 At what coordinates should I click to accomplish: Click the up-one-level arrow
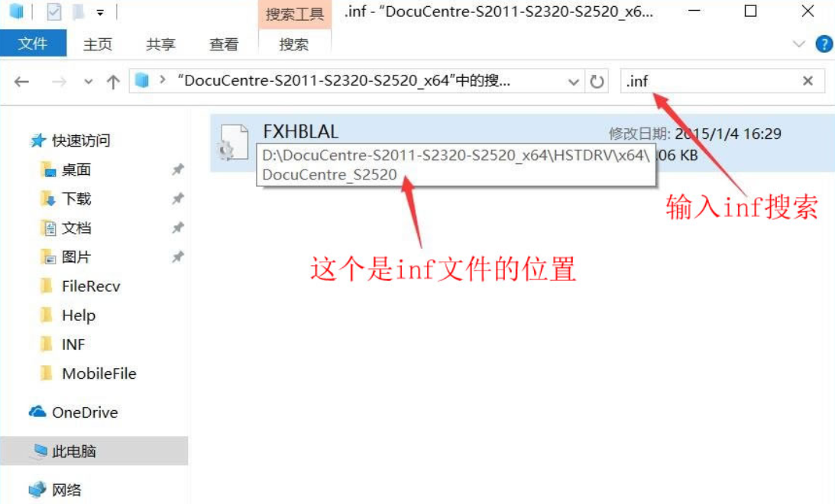point(113,82)
